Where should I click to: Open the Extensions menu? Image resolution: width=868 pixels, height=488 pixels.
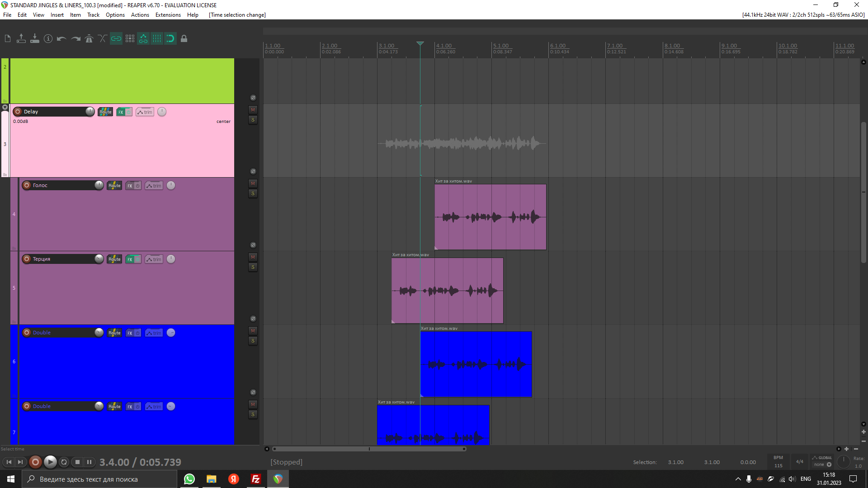168,15
